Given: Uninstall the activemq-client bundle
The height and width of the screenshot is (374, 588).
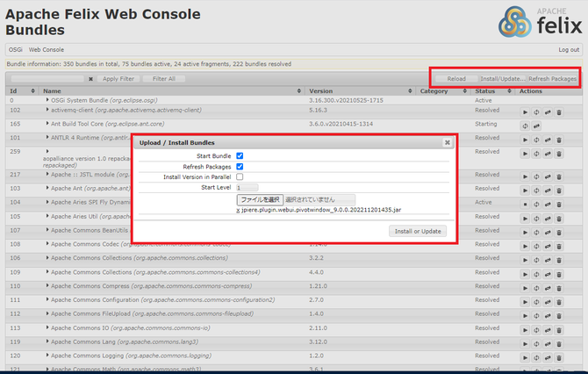Looking at the screenshot, I should coord(559,112).
